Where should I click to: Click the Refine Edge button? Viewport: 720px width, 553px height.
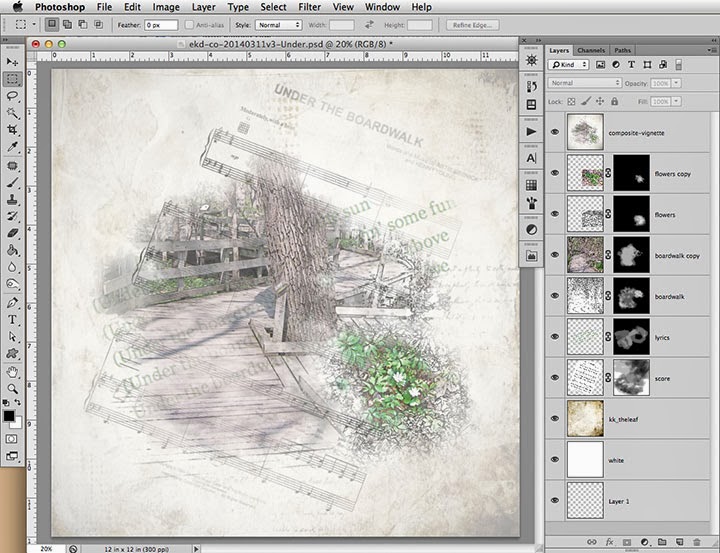[472, 25]
